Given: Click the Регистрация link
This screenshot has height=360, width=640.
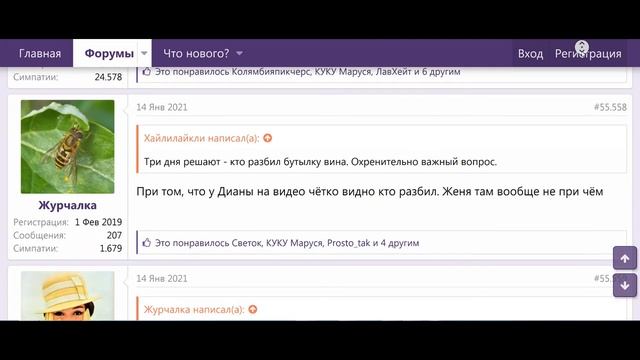Looking at the screenshot, I should pyautogui.click(x=588, y=54).
